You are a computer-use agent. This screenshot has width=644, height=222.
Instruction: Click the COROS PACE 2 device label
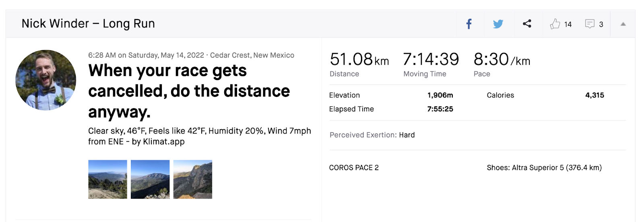click(354, 168)
